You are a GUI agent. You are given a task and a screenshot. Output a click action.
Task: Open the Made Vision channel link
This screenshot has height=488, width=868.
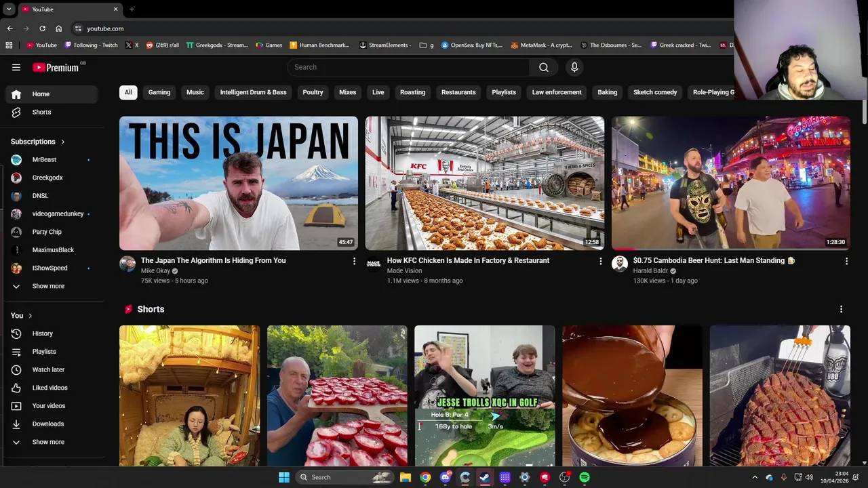404,271
